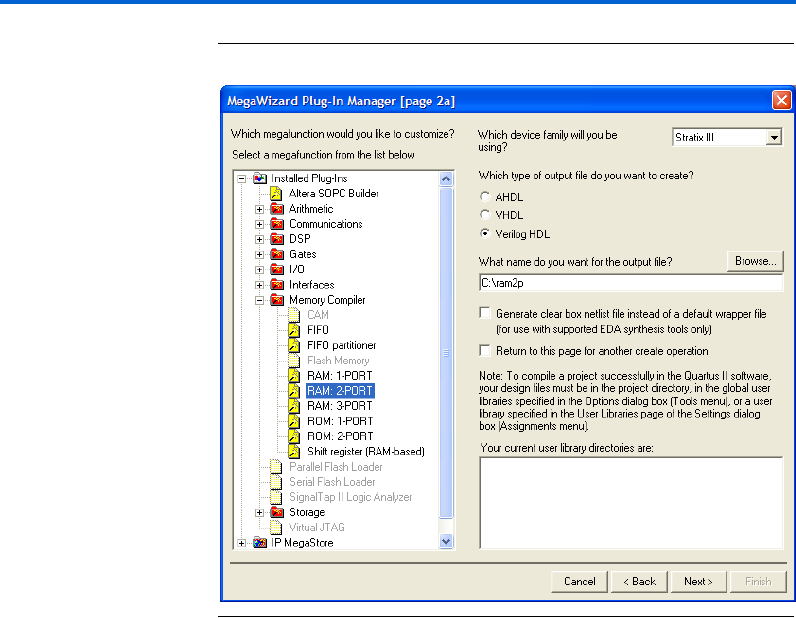Screen dimensions: 796x618
Task: Select the RAM: 1-PORT label
Action: point(340,376)
